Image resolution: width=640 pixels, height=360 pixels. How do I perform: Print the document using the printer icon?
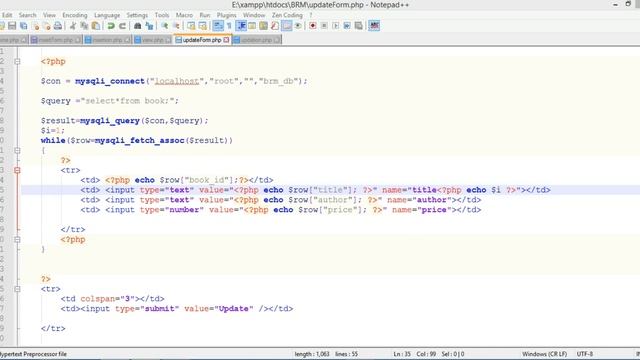58,26
